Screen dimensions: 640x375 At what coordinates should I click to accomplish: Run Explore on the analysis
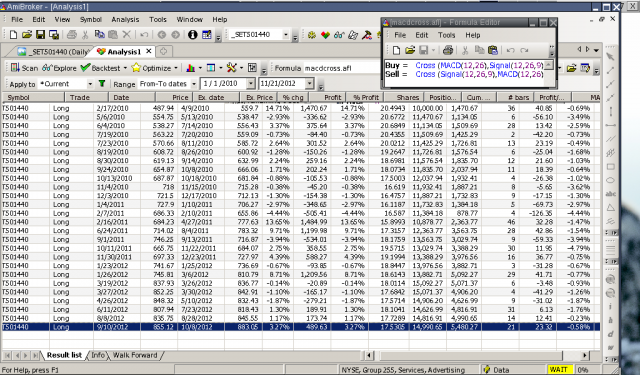click(59, 68)
